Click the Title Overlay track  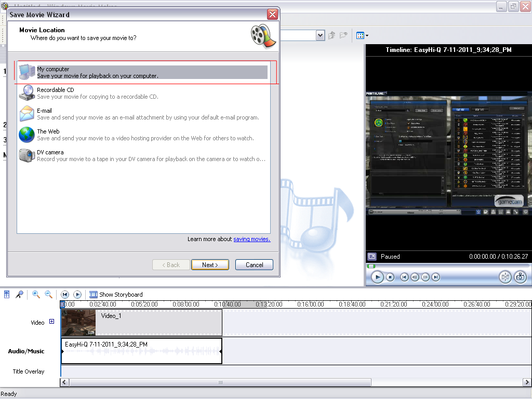pos(296,371)
